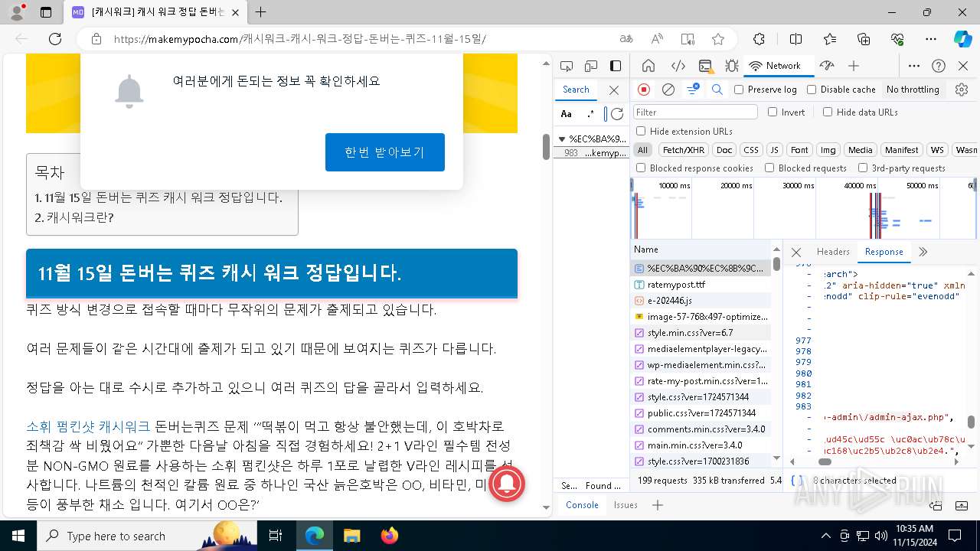
Task: Check Hide data URLs
Action: 828,112
